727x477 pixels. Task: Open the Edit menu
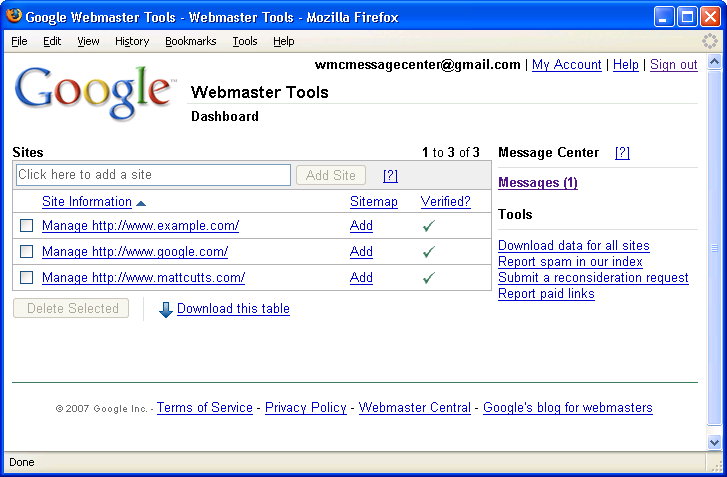point(52,41)
